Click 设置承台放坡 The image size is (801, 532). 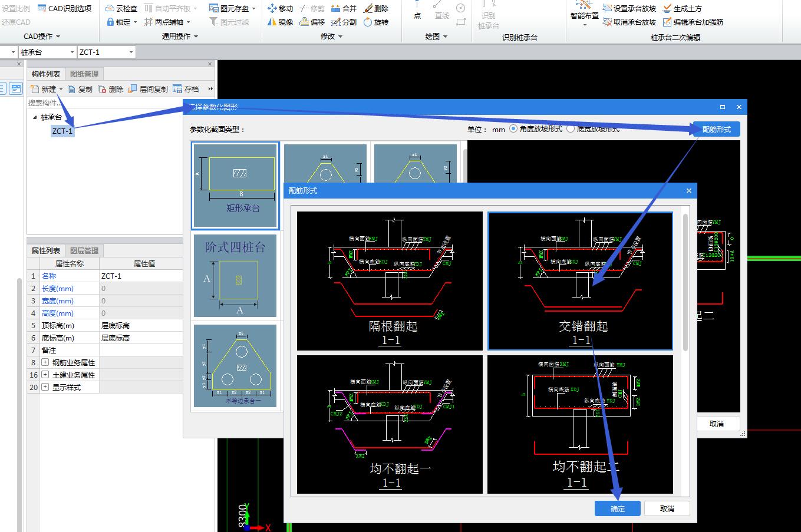[629, 8]
